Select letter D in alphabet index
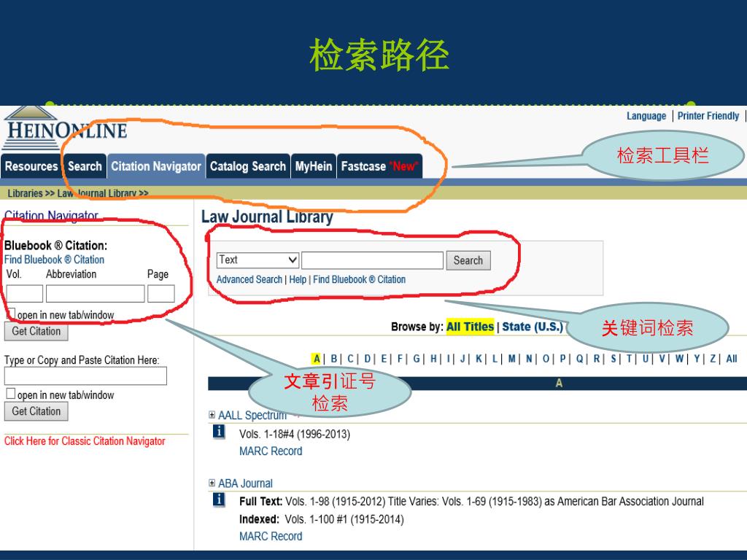747x560 pixels. 368,359
